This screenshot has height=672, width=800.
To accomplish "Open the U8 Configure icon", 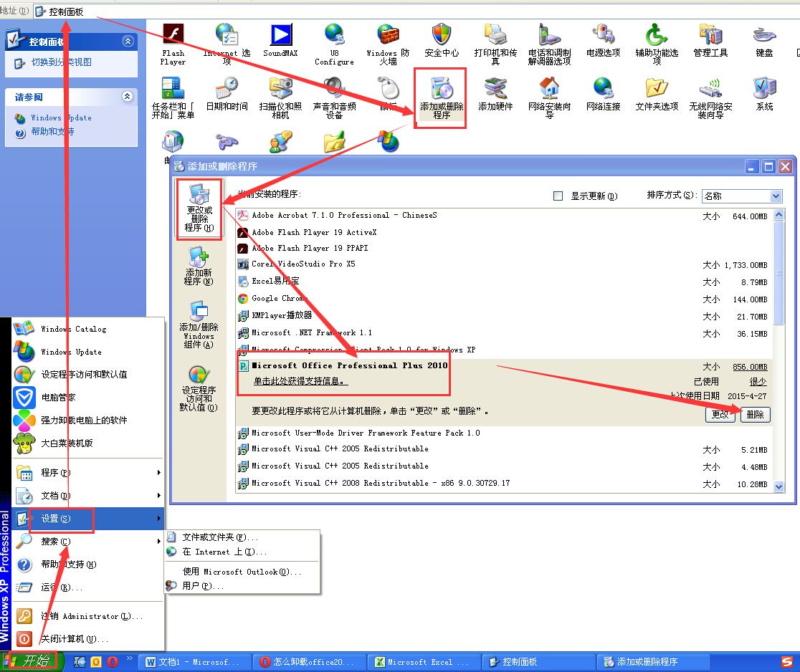I will (334, 44).
